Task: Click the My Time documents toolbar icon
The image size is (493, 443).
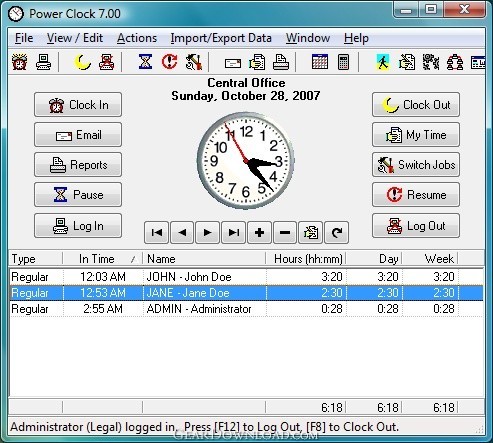Action: [257, 62]
